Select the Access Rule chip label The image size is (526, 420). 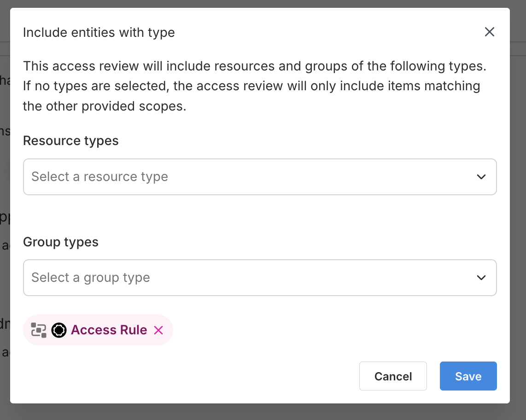109,330
